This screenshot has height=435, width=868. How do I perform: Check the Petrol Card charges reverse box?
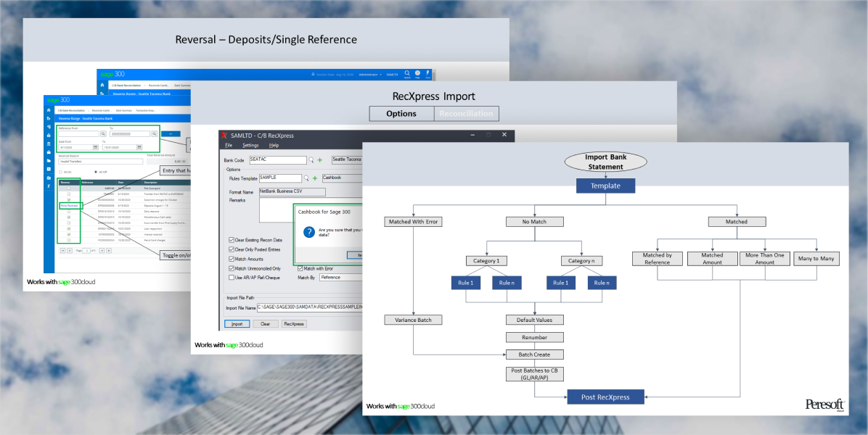click(69, 240)
